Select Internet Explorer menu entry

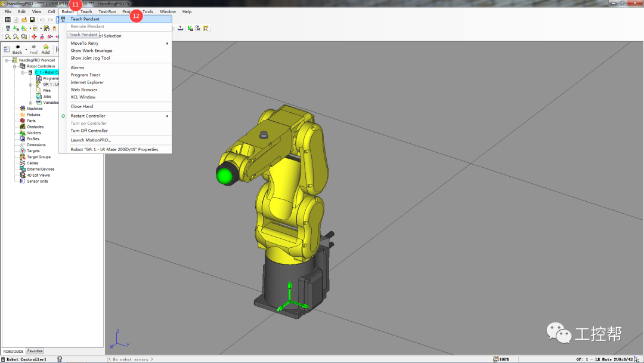116,82
